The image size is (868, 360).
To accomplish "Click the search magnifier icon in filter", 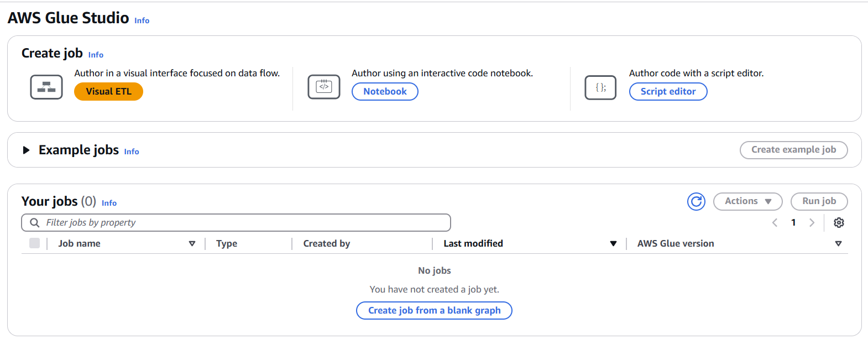I will pos(34,222).
